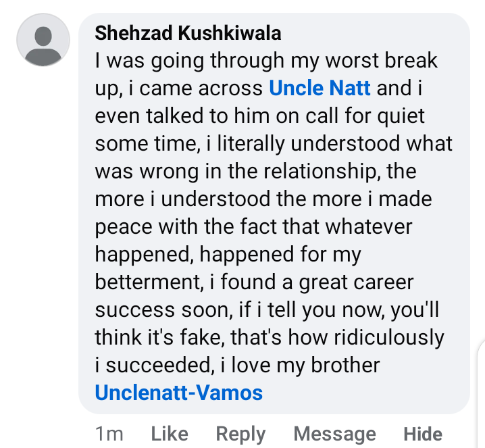Choose Message in the comment actions
This screenshot has width=485, height=448.
click(335, 434)
